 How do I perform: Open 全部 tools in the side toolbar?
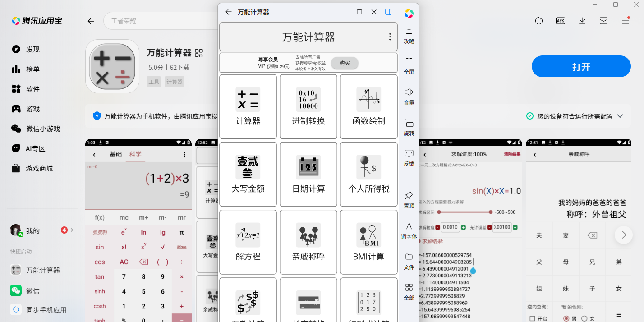[409, 292]
